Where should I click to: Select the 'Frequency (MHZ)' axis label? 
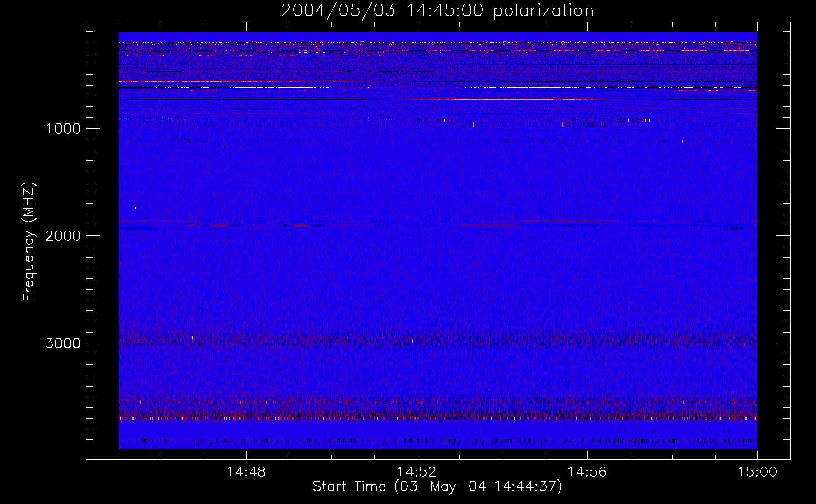click(x=28, y=242)
